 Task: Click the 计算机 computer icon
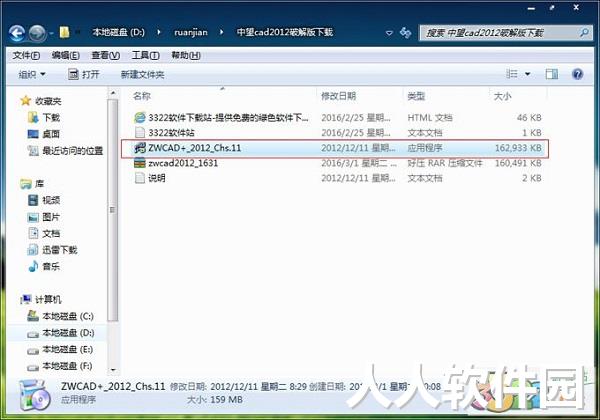pos(26,299)
